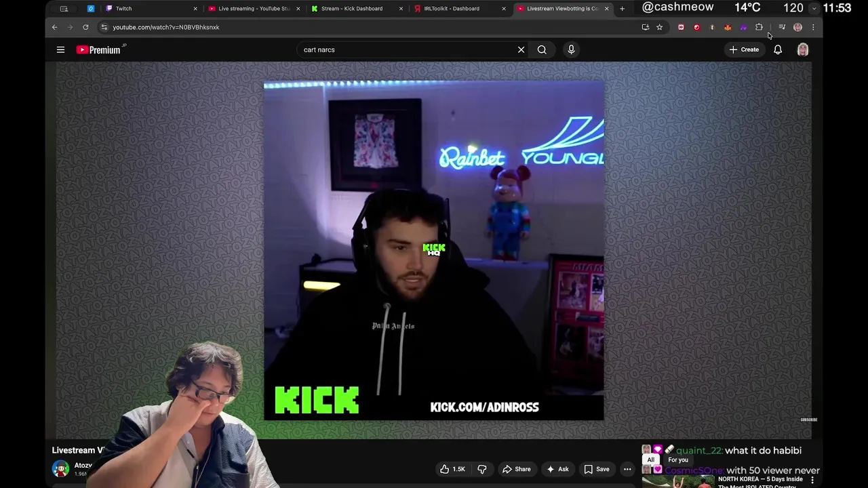Run search with the magnifier button
This screenshot has width=868, height=488.
(542, 49)
